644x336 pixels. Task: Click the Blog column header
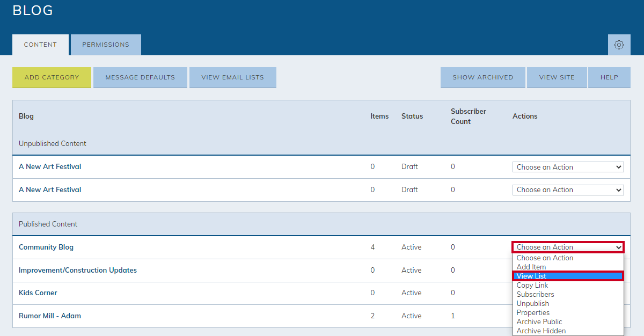coord(26,116)
